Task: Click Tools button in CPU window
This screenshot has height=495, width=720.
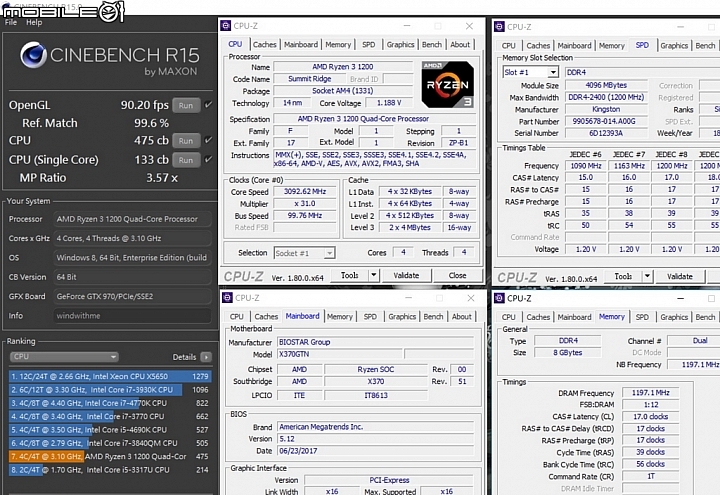Action: pos(349,275)
